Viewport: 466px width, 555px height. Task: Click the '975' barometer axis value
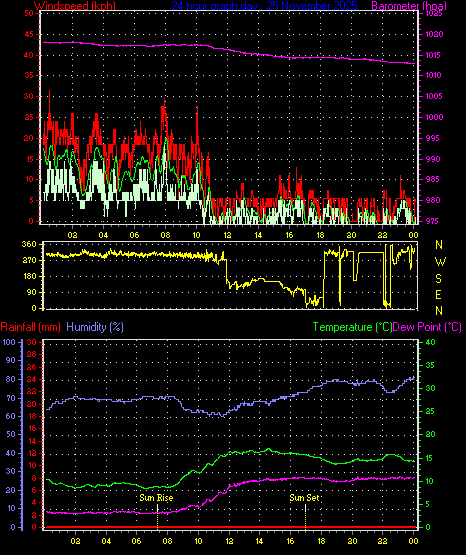[x=432, y=221]
